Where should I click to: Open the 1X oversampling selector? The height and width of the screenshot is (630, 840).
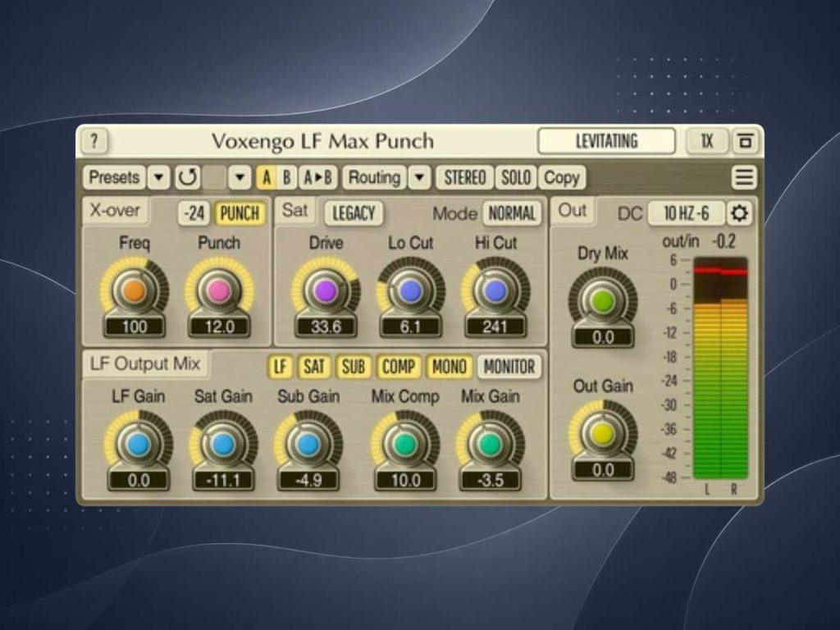point(707,141)
